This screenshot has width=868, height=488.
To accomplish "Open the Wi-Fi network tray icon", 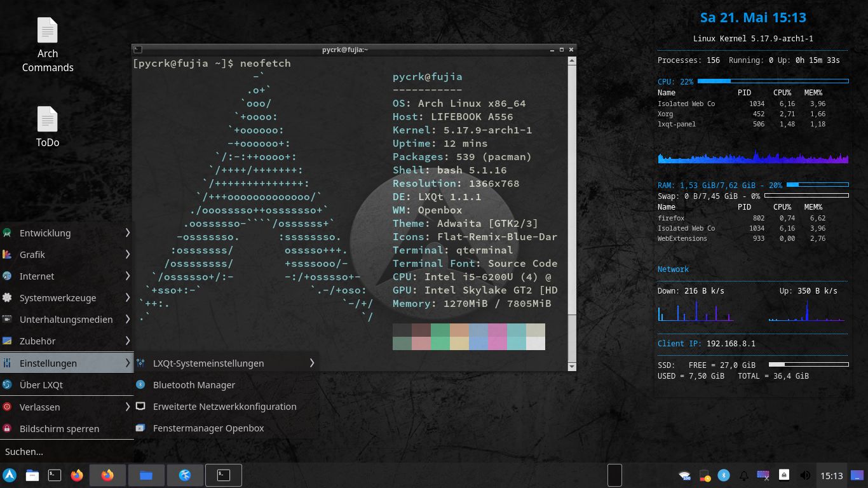I will [684, 475].
